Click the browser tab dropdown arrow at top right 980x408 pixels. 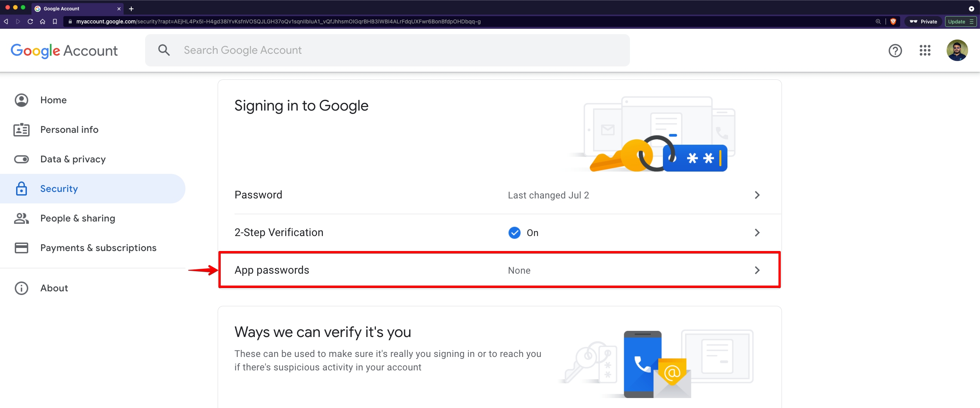click(971, 9)
